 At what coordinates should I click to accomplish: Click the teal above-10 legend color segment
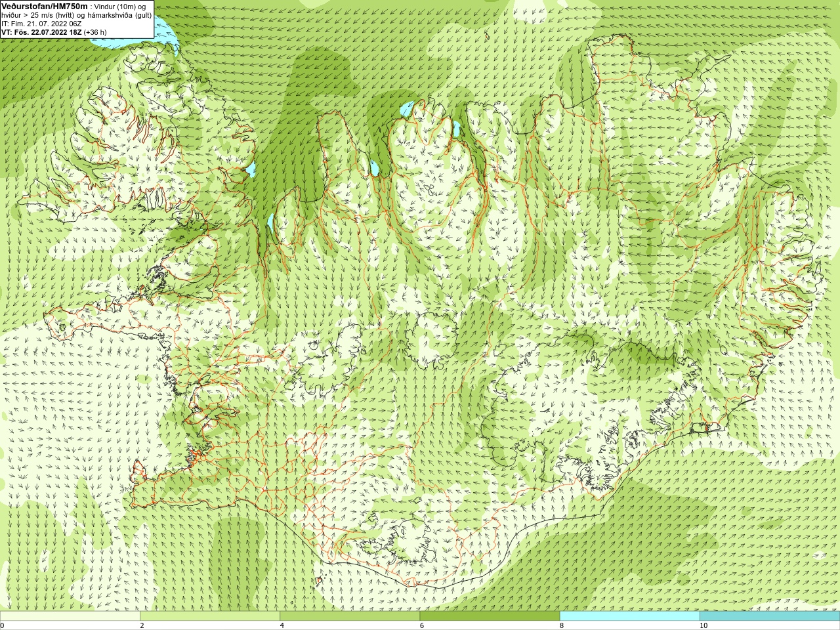pyautogui.click(x=770, y=616)
